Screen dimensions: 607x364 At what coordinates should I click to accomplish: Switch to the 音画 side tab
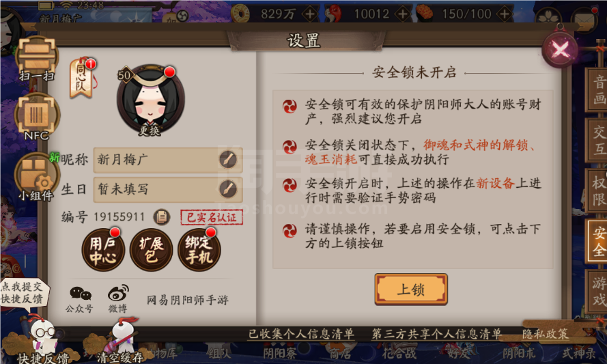pos(597,90)
